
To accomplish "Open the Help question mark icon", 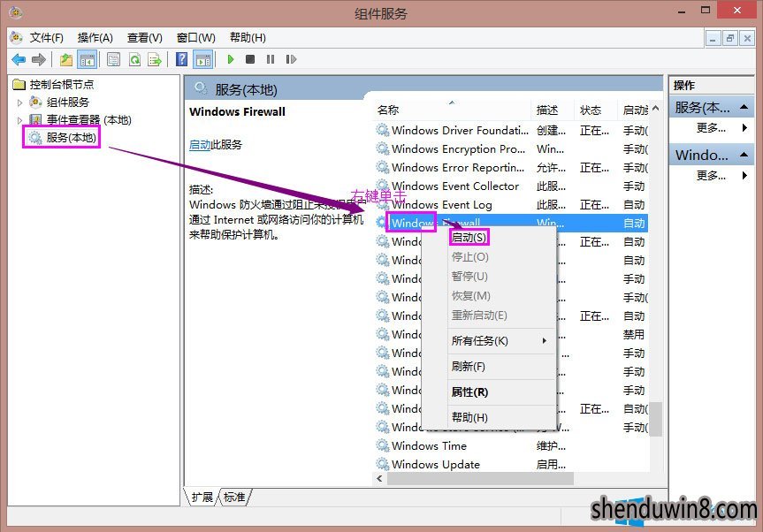I will [181, 59].
